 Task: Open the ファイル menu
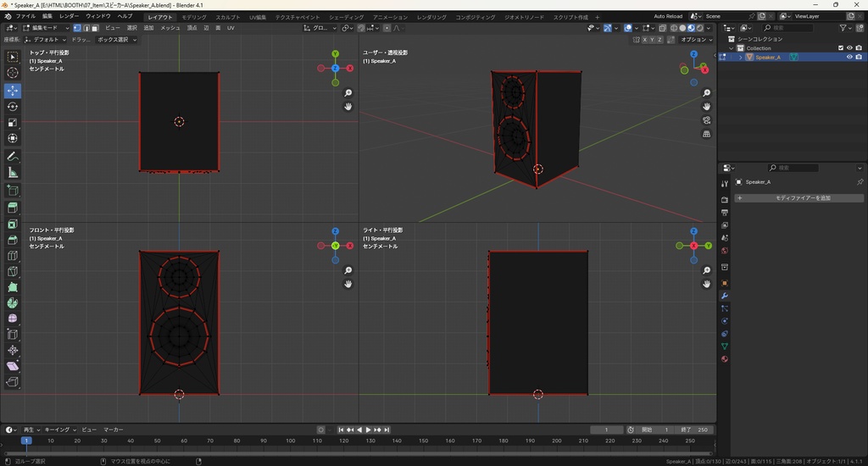click(x=25, y=16)
